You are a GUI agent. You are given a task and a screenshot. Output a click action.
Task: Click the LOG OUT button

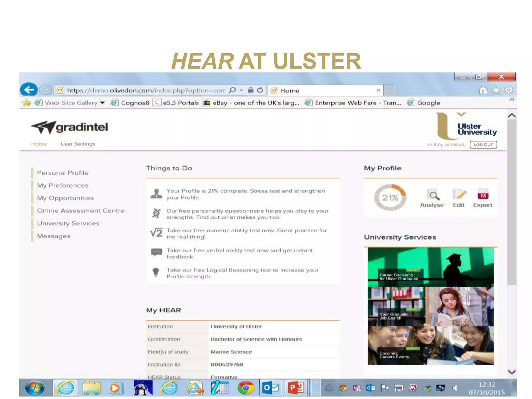(483, 145)
